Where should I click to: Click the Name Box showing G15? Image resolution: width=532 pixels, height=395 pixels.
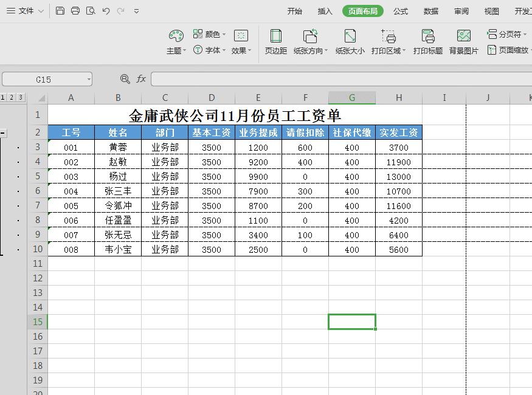[43, 80]
